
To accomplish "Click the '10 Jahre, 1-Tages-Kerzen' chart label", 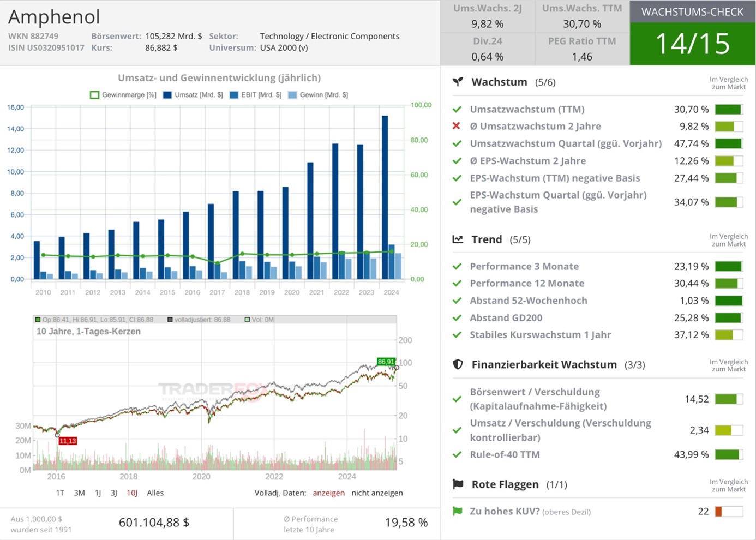I will pos(88,331).
